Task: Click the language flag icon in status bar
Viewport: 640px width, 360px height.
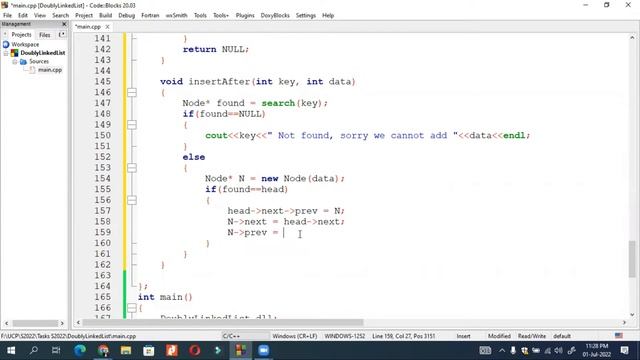Action: [x=619, y=336]
